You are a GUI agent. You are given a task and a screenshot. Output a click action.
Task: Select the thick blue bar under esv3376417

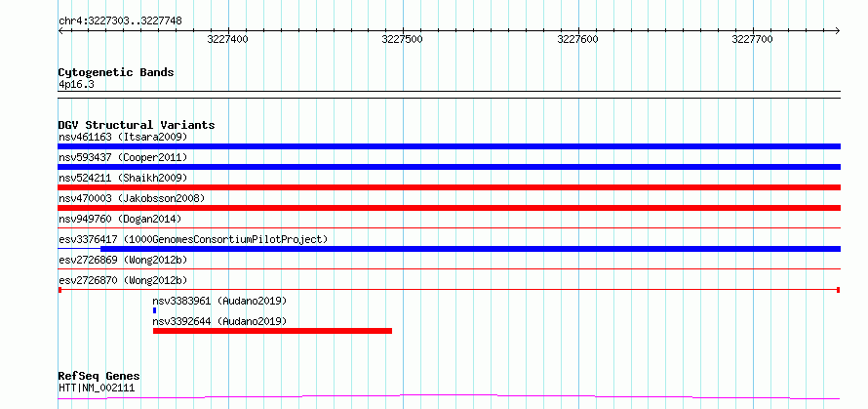click(470, 249)
